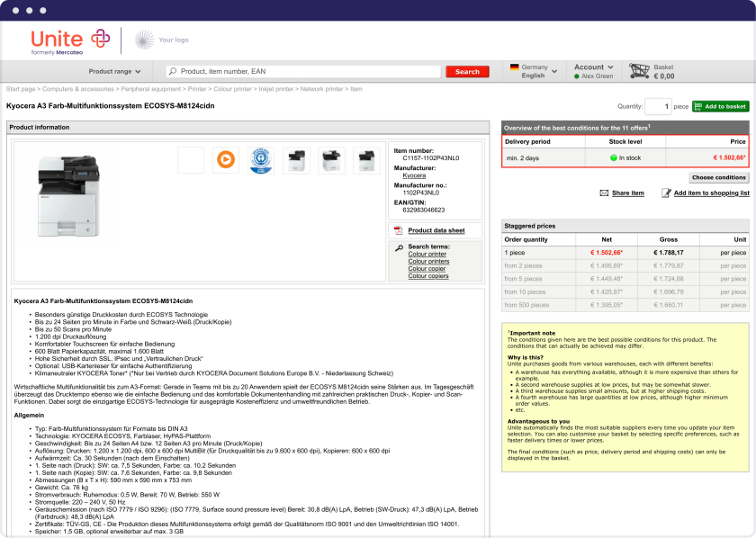Open the 'Colour printer' search term link

pos(427,254)
